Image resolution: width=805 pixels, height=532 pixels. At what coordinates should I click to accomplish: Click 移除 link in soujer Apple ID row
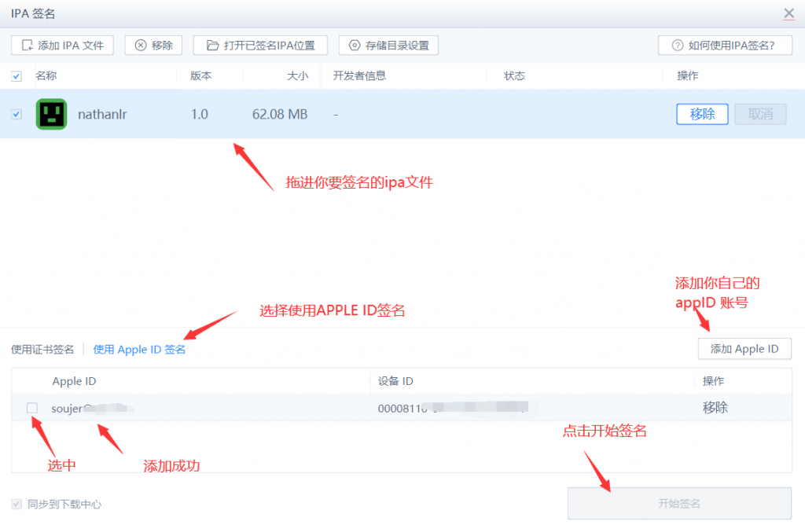pos(715,407)
